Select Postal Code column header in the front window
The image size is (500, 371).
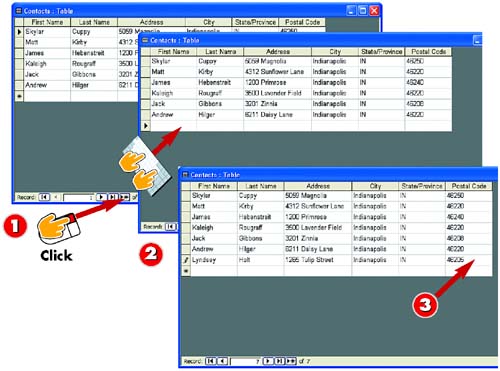tap(469, 186)
